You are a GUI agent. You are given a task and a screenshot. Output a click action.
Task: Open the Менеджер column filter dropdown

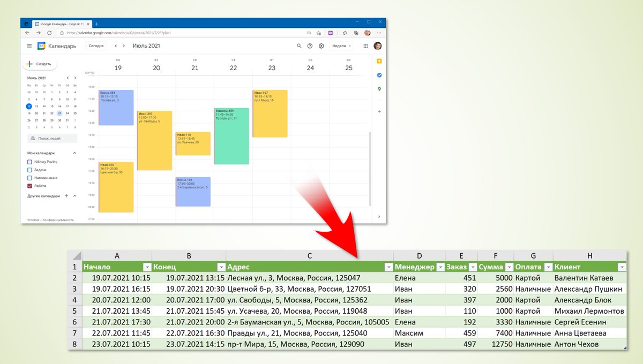click(440, 267)
